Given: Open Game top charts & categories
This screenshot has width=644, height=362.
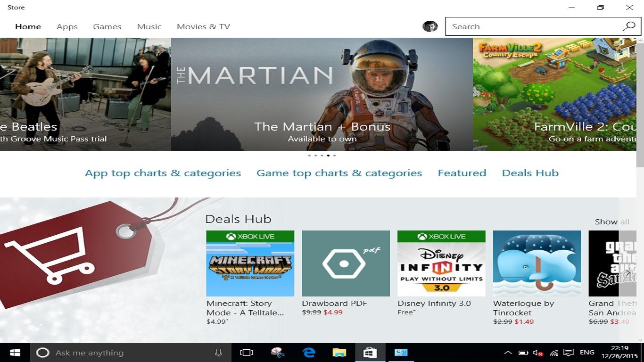Looking at the screenshot, I should [x=339, y=173].
